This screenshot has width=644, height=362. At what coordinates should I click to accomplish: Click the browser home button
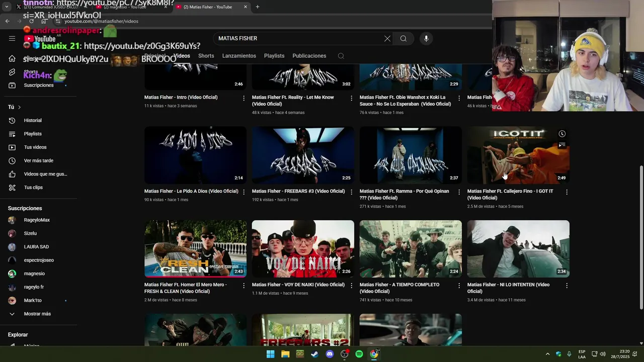click(x=44, y=21)
